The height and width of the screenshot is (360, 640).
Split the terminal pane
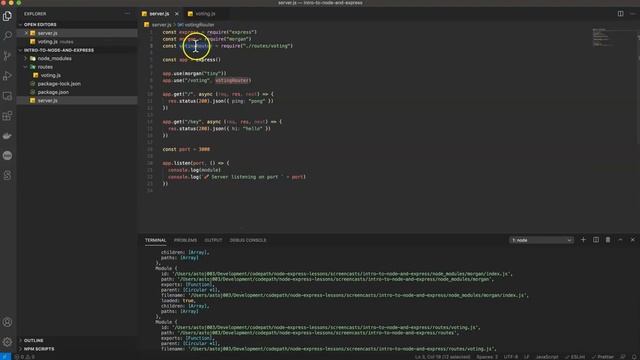coord(596,240)
